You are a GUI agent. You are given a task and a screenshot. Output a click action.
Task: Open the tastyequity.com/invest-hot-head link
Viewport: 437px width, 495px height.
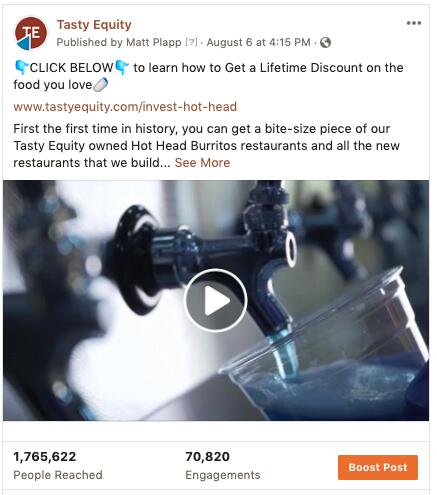point(125,107)
